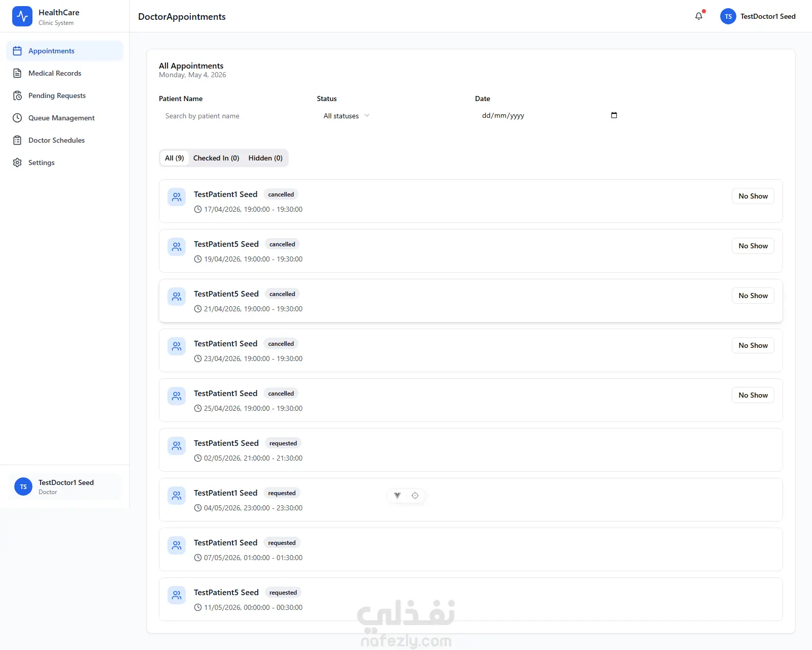Navigate to Doctor Schedules
This screenshot has width=812, height=650.
pyautogui.click(x=65, y=140)
